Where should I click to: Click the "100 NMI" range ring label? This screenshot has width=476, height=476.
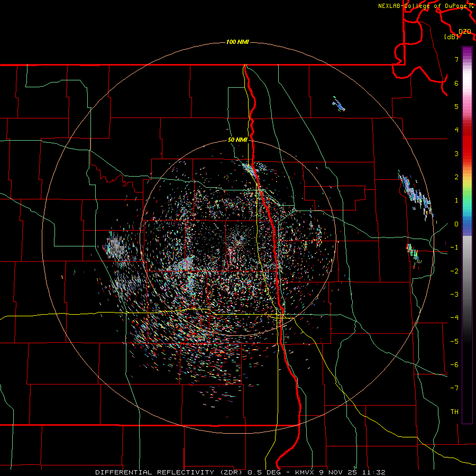point(237,42)
